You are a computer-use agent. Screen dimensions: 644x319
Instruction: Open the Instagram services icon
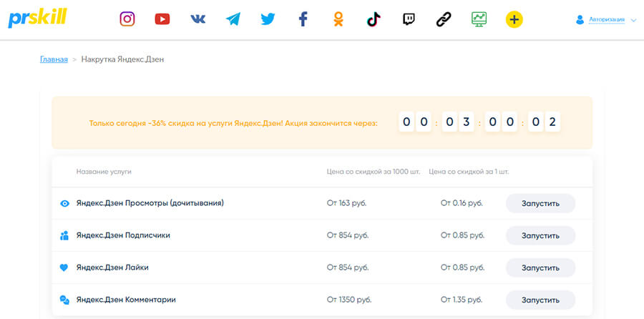tap(127, 19)
